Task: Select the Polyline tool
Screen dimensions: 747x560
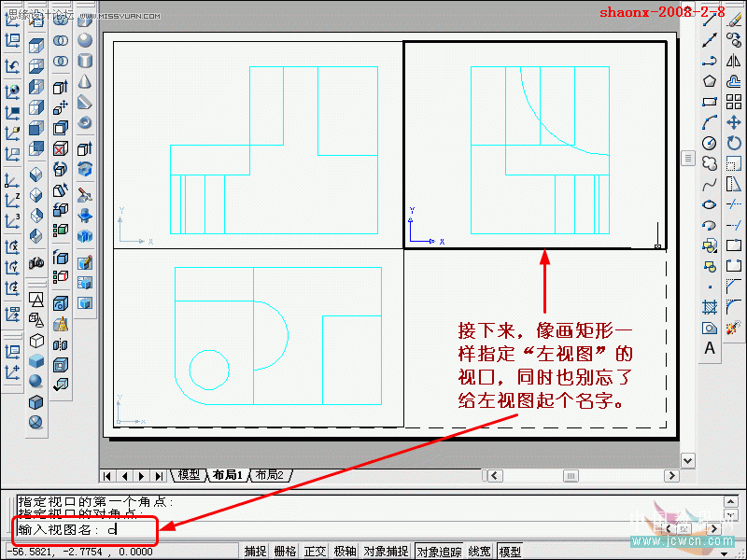Action: coord(710,61)
